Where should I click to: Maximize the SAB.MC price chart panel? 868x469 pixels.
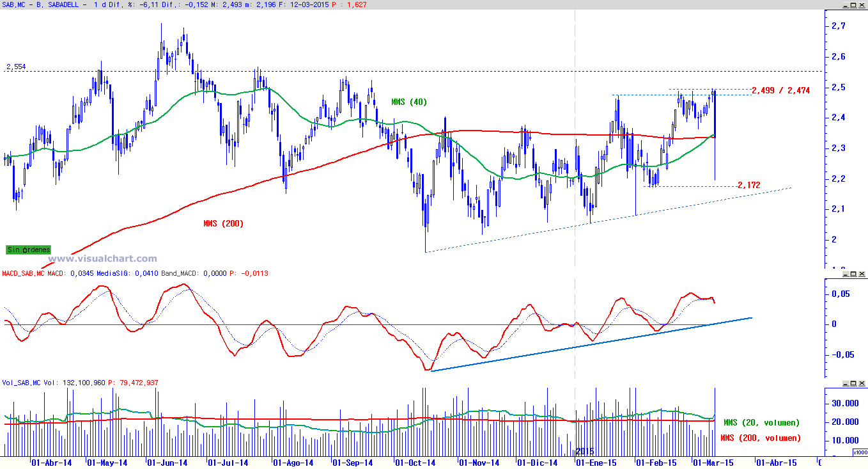(853, 4)
